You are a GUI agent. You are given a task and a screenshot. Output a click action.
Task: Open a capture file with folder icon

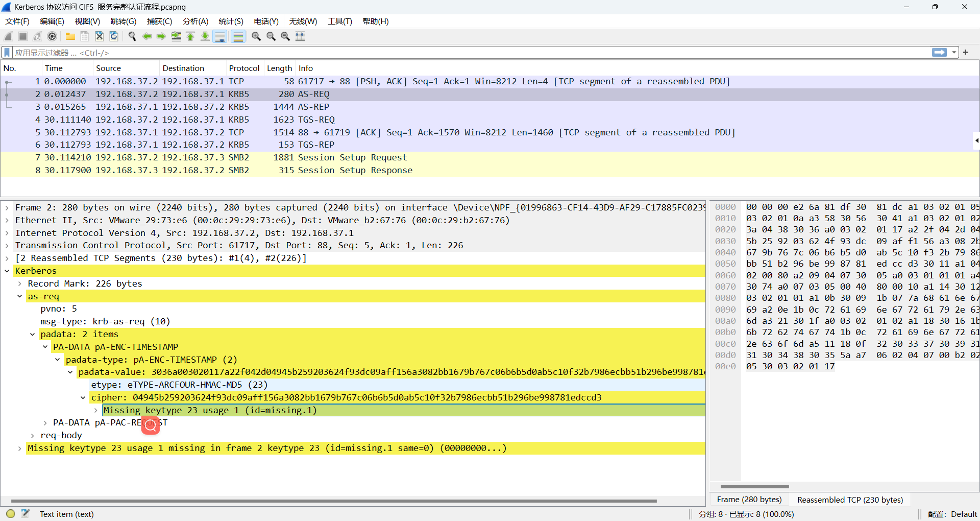(70, 36)
